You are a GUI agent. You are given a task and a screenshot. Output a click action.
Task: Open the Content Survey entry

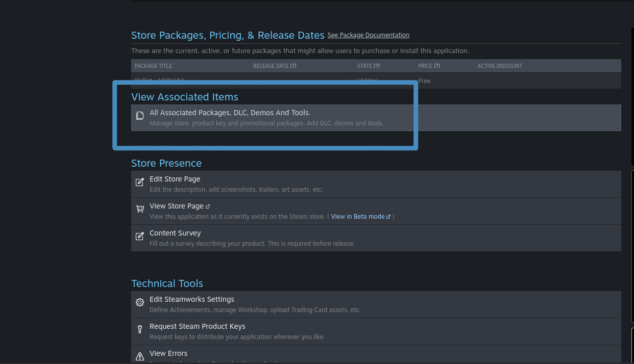pyautogui.click(x=175, y=233)
